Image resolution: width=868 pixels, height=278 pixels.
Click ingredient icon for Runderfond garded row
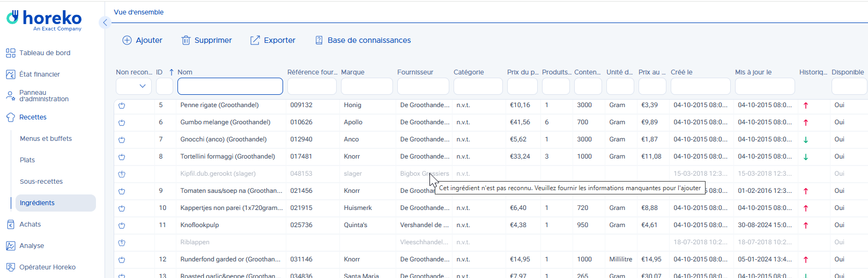[x=122, y=260]
